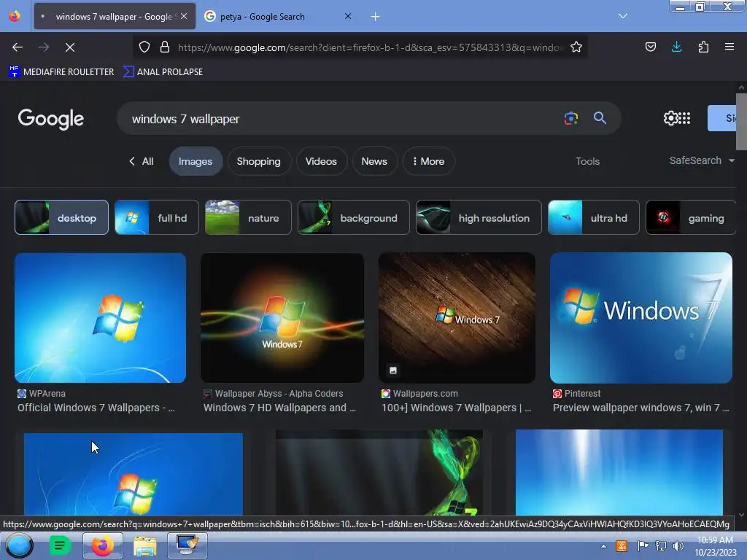Open the Pinterest Windows 7 thumbnail
Image resolution: width=747 pixels, height=560 pixels.
[x=640, y=318]
